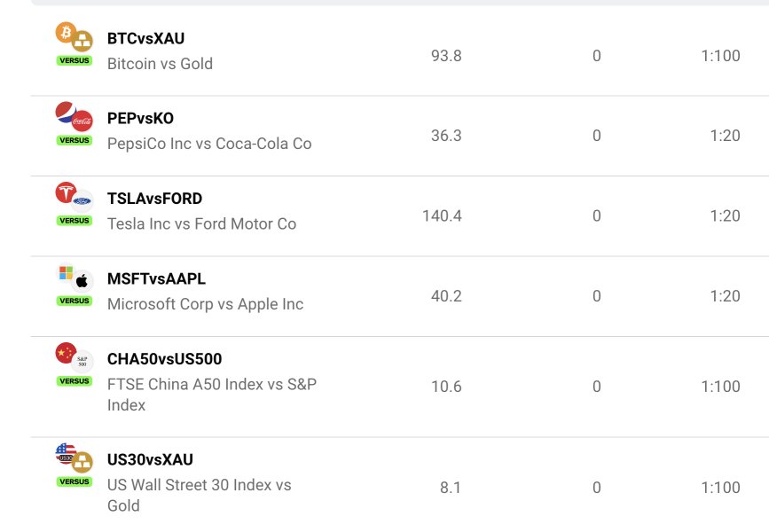
Task: Click the 1:20 leverage value for MSFTvsAAPL
Action: pos(725,296)
